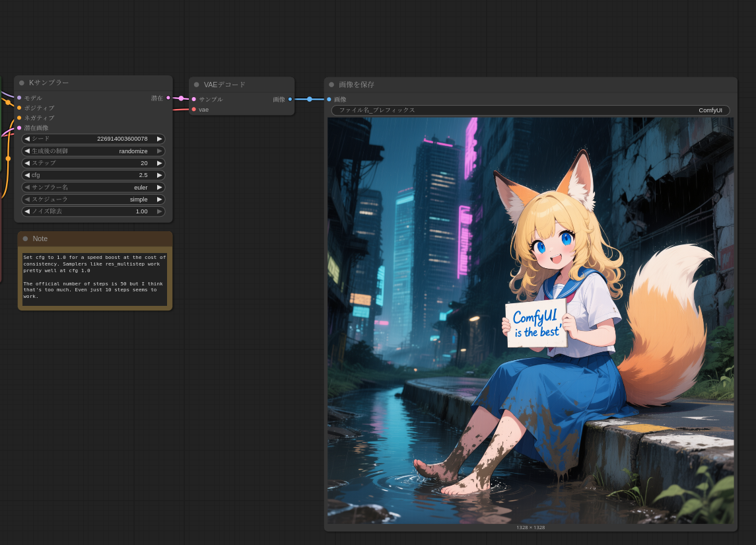Select previous サンプラー名 with left arrow
Screen dimensions: 756x545
(x=27, y=187)
